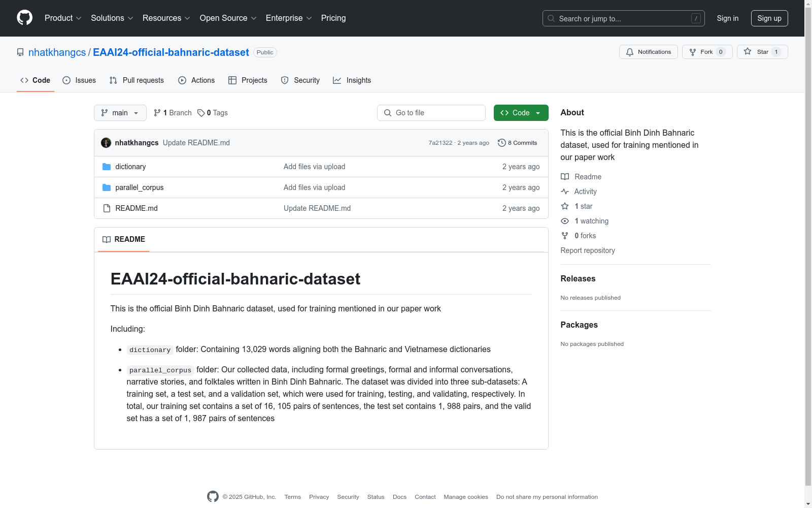Expand the Resources menu
The height and width of the screenshot is (508, 812).
[166, 18]
